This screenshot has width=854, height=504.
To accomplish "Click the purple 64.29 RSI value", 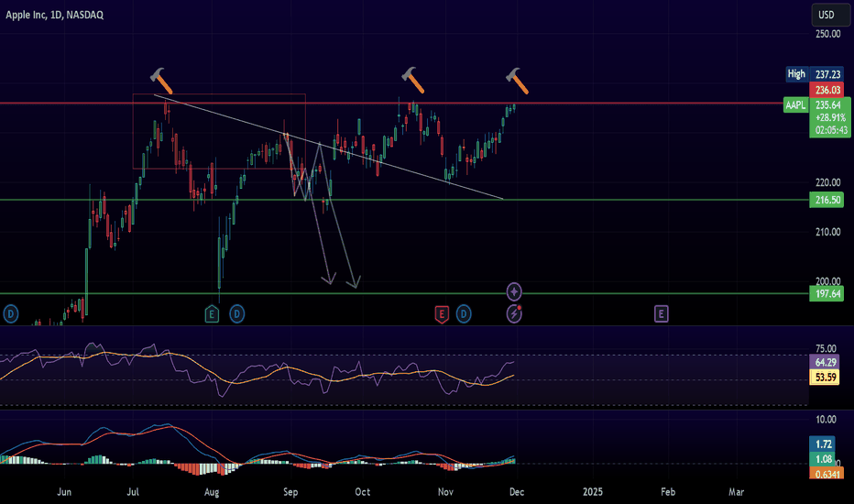I will click(825, 362).
